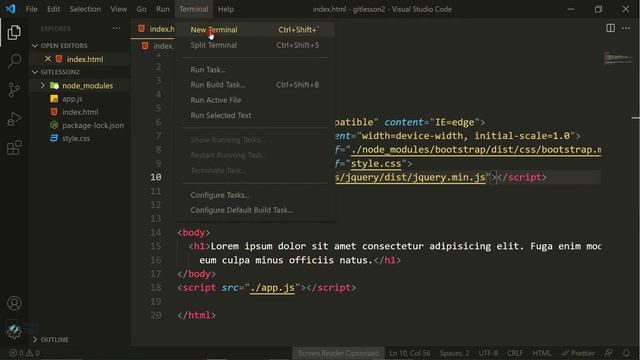Click the app.js file icon
640x360 pixels.
(54, 98)
